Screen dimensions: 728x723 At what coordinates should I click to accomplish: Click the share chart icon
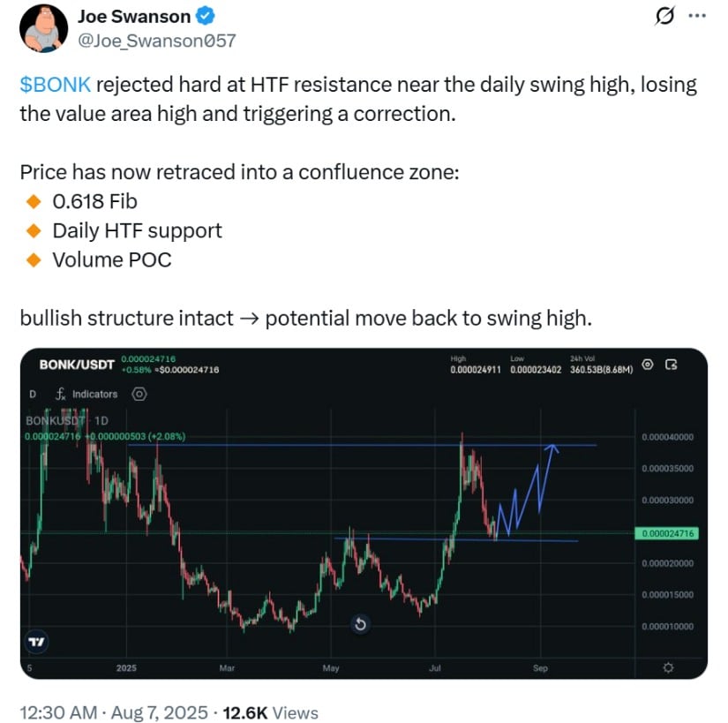coord(671,365)
